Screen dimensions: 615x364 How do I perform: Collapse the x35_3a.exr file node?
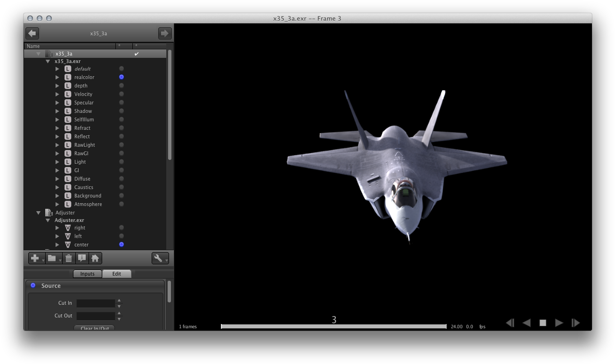click(48, 62)
